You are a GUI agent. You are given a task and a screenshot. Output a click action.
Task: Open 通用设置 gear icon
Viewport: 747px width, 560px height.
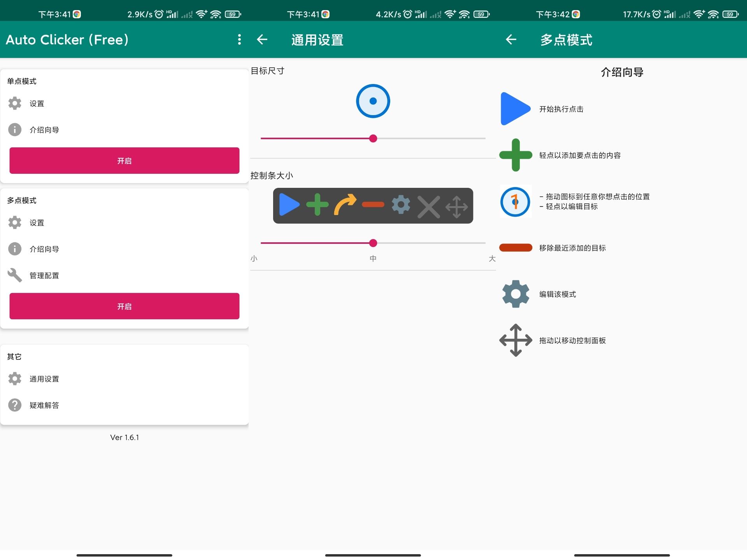[x=15, y=379]
